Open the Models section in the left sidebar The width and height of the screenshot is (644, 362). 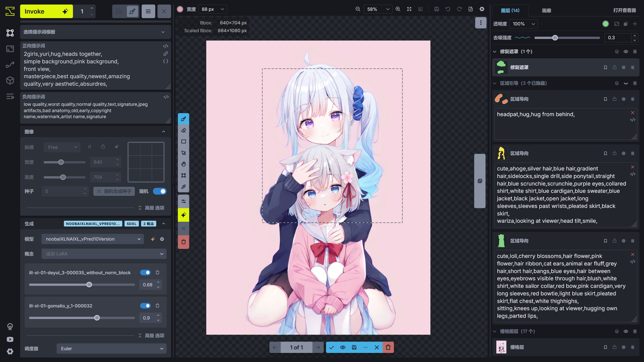pyautogui.click(x=10, y=80)
